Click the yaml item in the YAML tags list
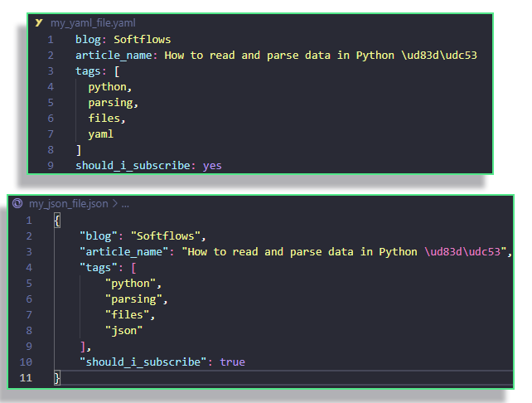532x403 pixels. 100,134
